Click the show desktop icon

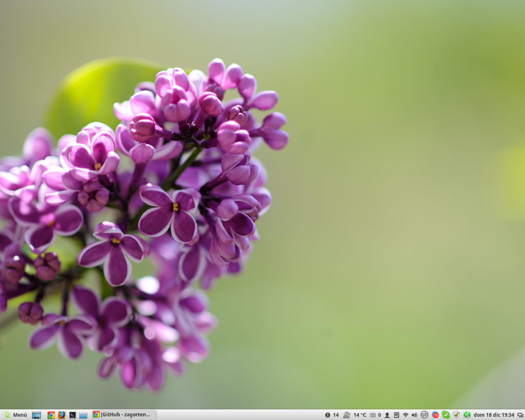[x=37, y=415]
